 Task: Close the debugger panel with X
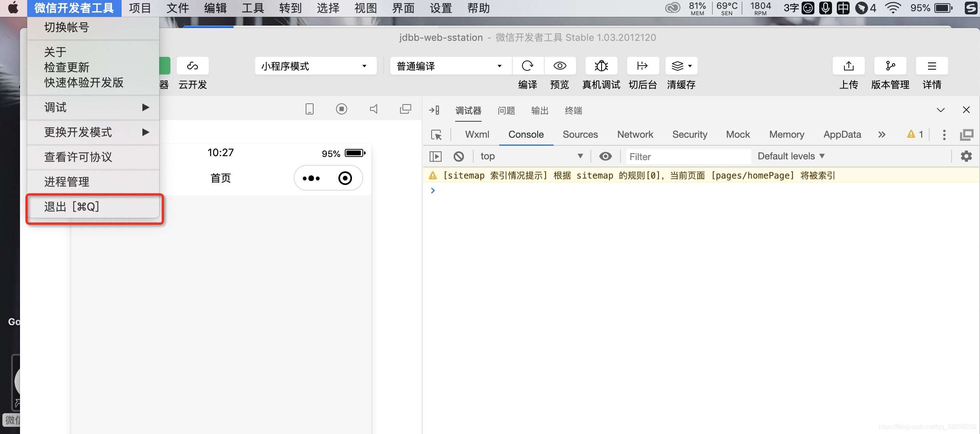[966, 110]
